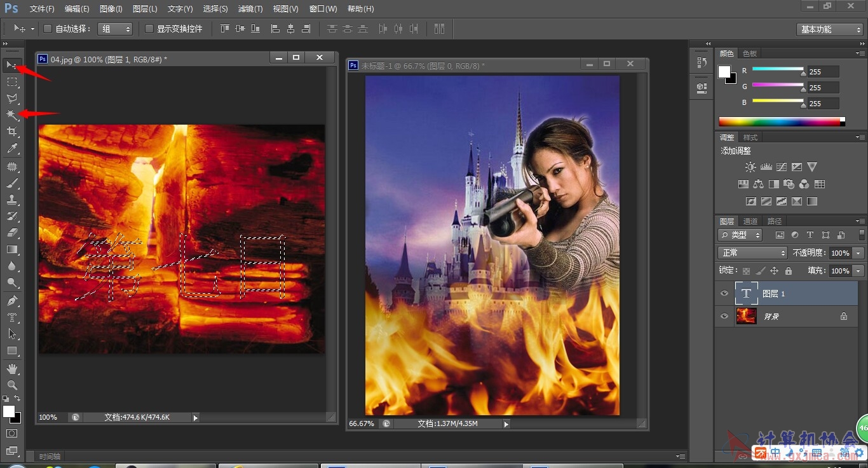Align top edges button in options bar
Image resolution: width=868 pixels, height=468 pixels.
point(224,29)
